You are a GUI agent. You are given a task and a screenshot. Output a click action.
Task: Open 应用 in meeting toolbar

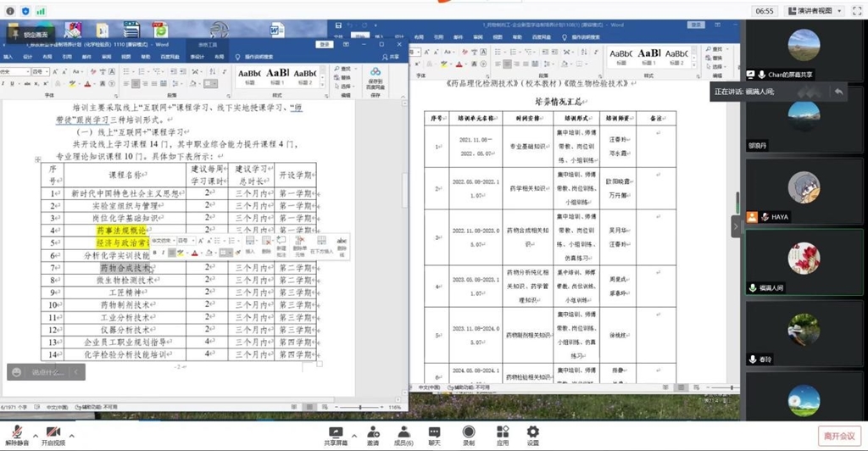(503, 436)
